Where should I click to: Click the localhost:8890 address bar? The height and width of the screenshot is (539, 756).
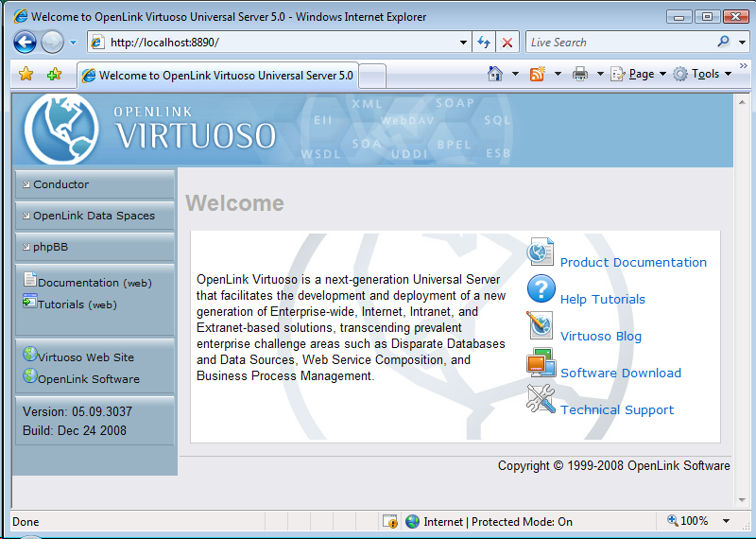[x=279, y=43]
